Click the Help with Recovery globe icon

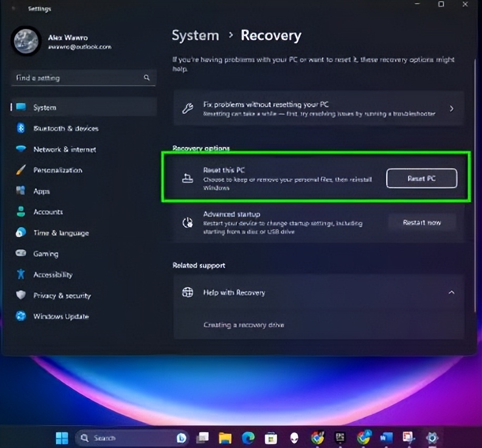(188, 292)
